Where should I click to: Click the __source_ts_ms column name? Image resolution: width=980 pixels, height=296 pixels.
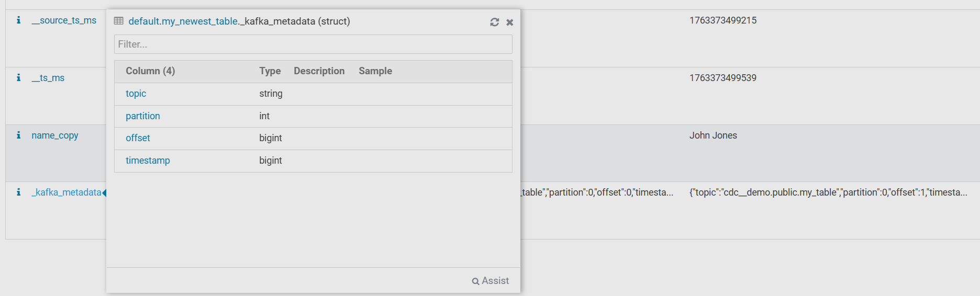click(64, 20)
